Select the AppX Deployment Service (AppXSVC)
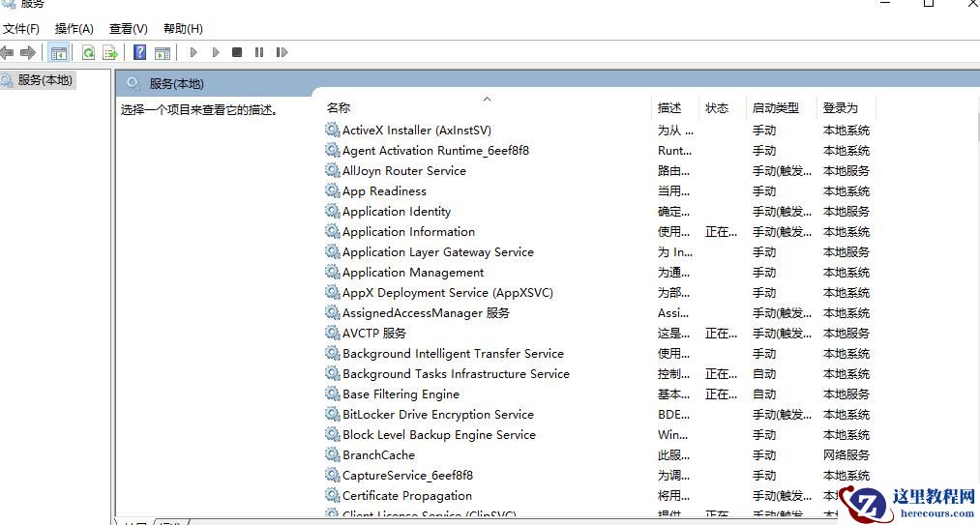Screen dimensions: 980x525 coord(448,293)
